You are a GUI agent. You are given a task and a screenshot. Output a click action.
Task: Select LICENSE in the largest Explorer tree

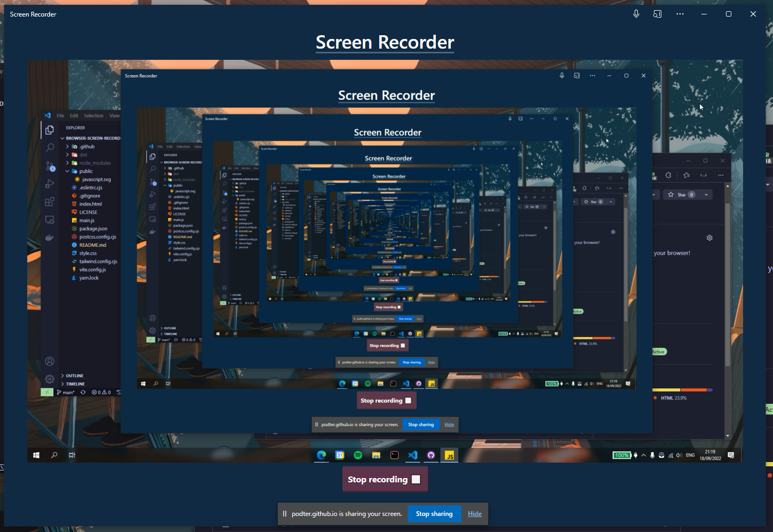pos(88,212)
